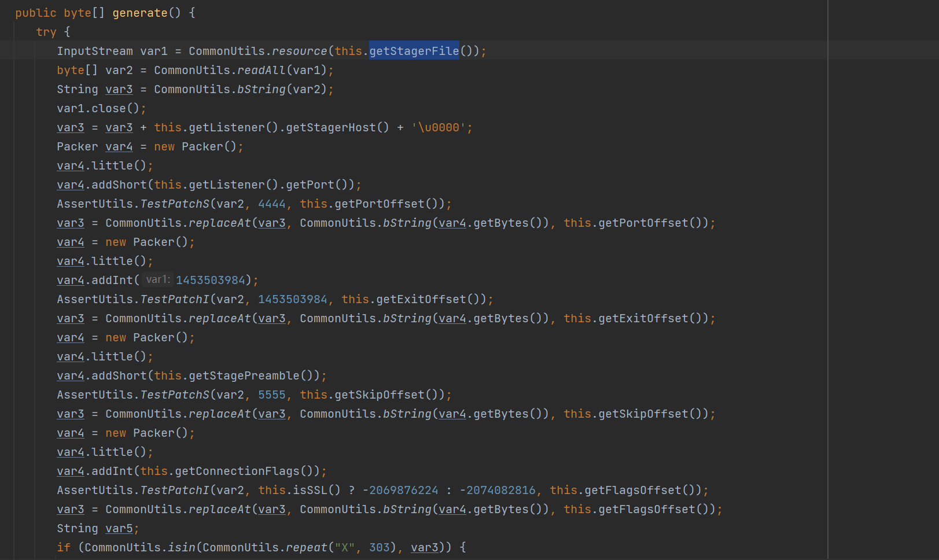
Task: Click the number 303 in repeat call
Action: [x=379, y=547]
